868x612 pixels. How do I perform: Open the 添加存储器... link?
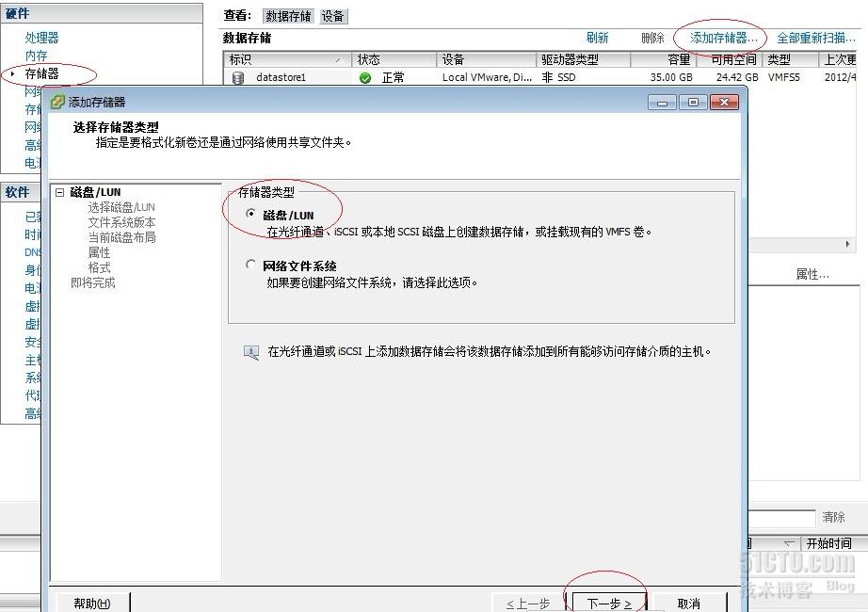[x=724, y=38]
